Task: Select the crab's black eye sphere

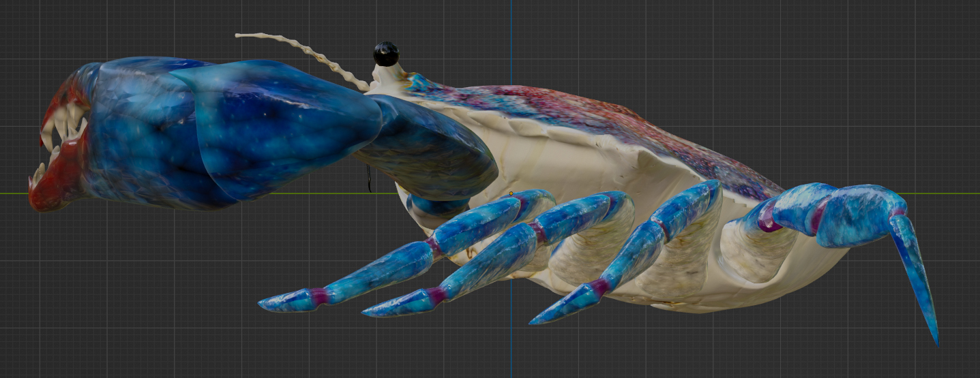Action: pyautogui.click(x=386, y=54)
